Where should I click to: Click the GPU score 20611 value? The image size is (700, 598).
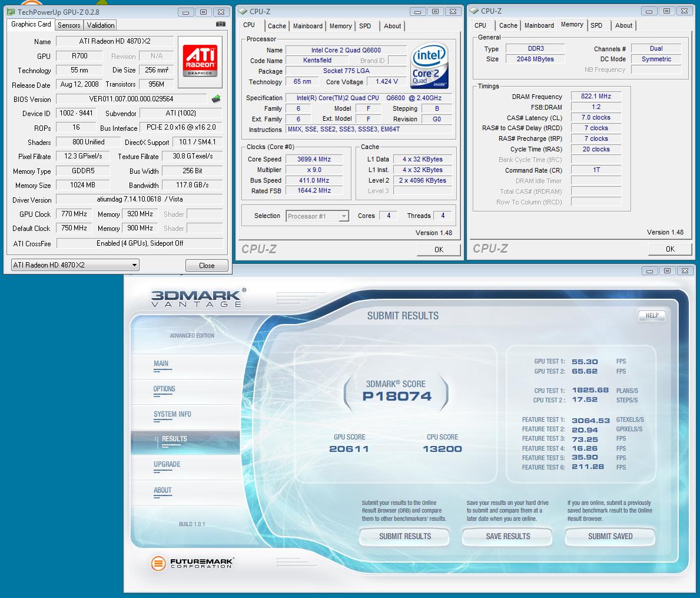[x=349, y=449]
